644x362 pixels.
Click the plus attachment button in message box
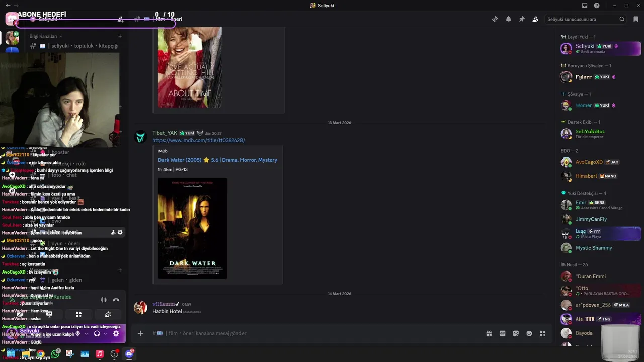[140, 333]
